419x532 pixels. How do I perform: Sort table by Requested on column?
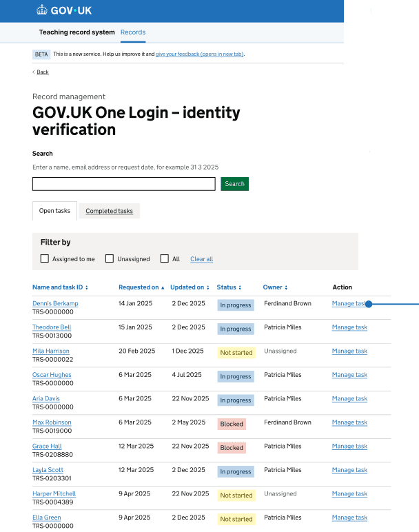(141, 287)
